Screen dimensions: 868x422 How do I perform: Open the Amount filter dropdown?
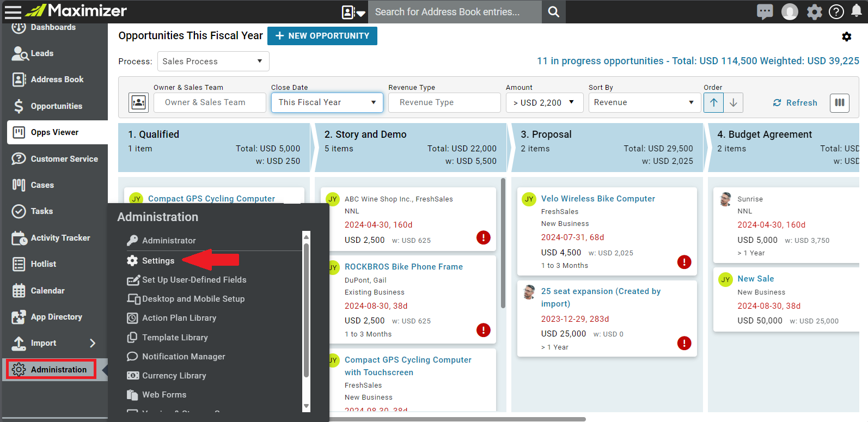tap(545, 102)
